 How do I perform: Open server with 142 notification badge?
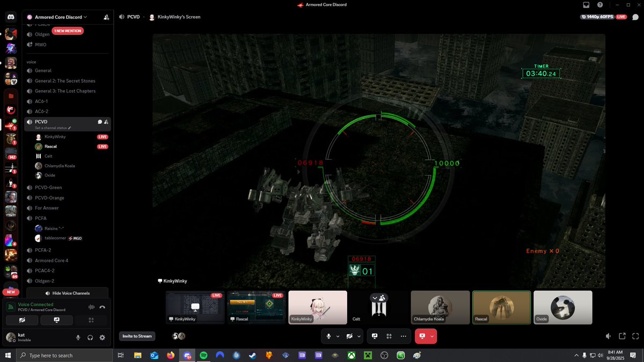[x=11, y=154]
